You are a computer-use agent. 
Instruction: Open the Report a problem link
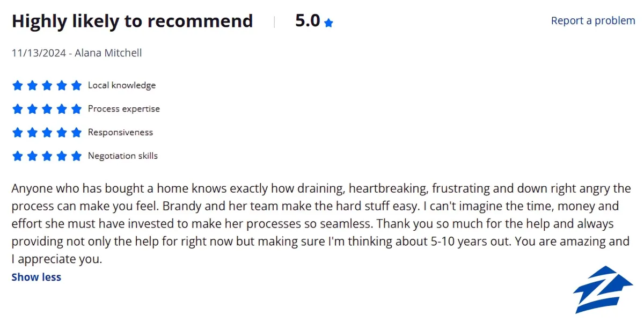click(593, 20)
